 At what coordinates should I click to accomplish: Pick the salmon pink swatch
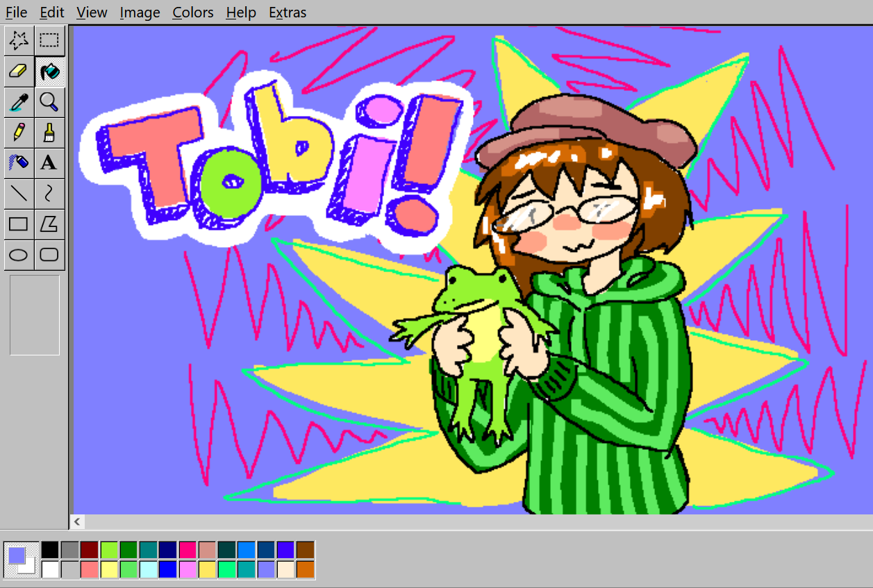coord(89,569)
